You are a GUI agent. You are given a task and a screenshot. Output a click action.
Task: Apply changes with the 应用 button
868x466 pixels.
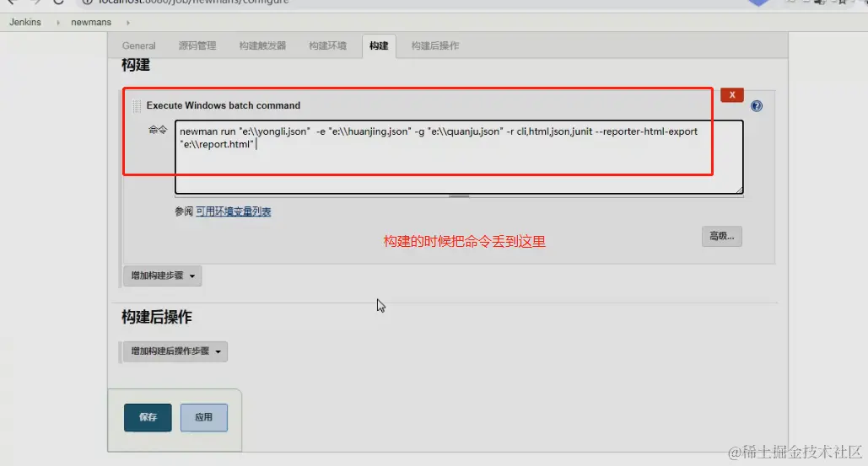tap(204, 417)
